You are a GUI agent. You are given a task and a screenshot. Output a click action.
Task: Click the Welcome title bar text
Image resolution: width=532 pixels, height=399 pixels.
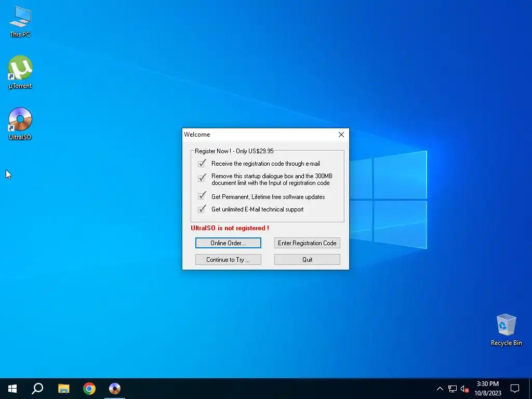(197, 135)
